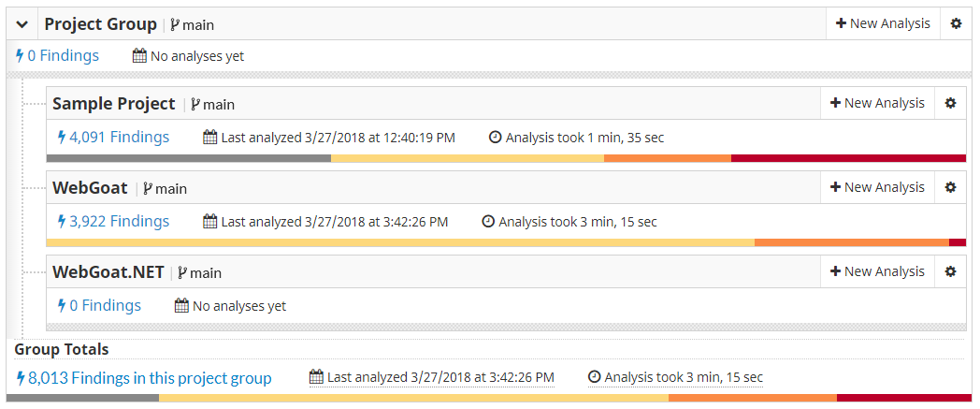
Task: Open the WebGoat.NET project title
Action: [108, 272]
